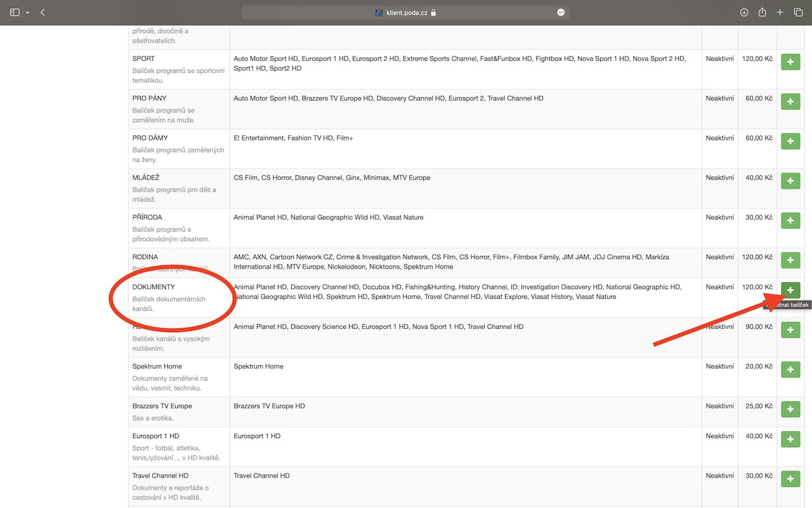Viewport: 812px width, 508px height.
Task: Add the SPORT package with plus button
Action: (790, 62)
